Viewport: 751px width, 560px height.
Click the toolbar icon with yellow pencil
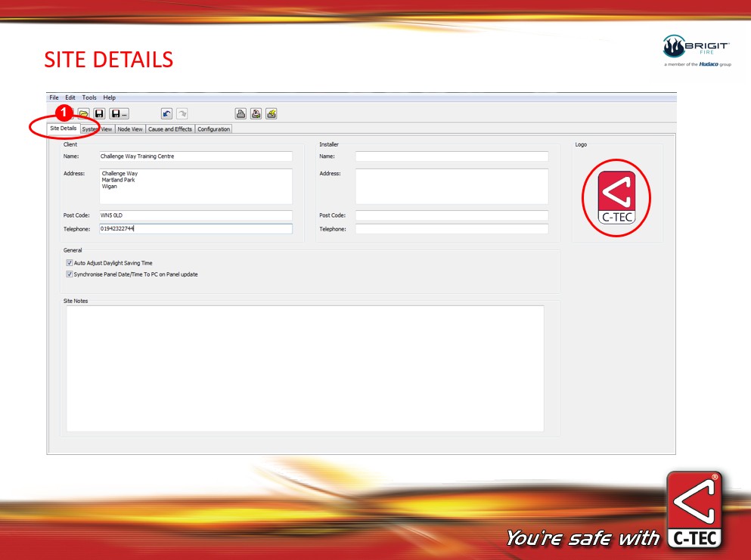click(x=272, y=114)
